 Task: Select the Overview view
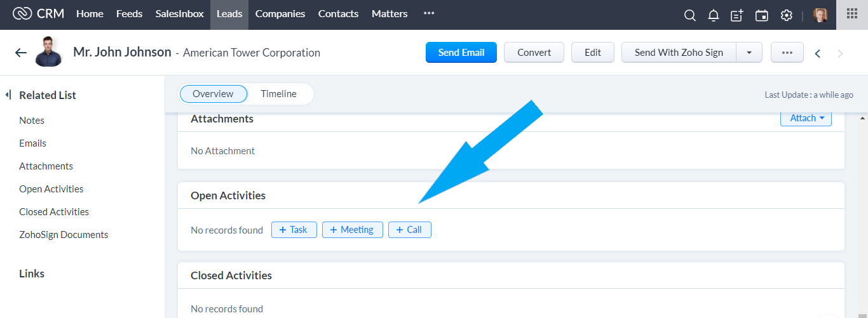pyautogui.click(x=213, y=94)
